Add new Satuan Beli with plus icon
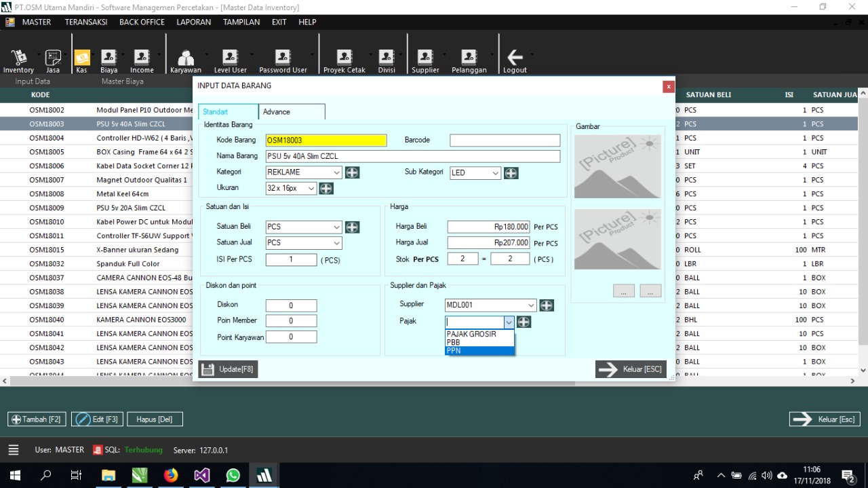The height and width of the screenshot is (488, 868). [352, 227]
